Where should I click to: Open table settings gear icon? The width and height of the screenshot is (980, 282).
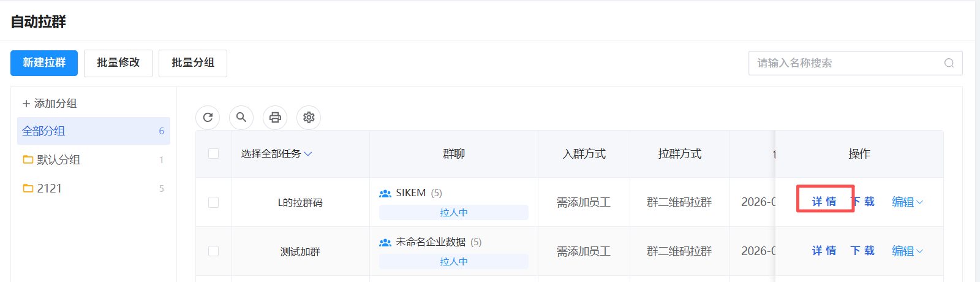click(x=309, y=117)
